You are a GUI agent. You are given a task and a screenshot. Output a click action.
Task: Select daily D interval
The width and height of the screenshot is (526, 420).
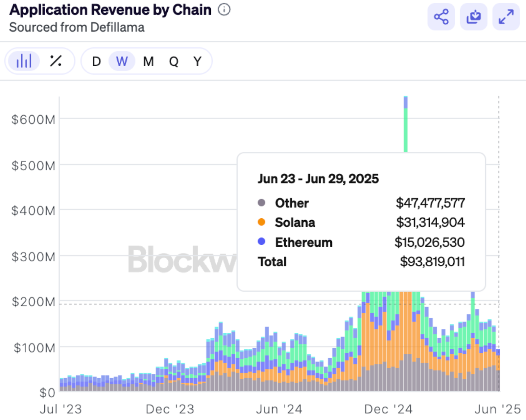(96, 61)
